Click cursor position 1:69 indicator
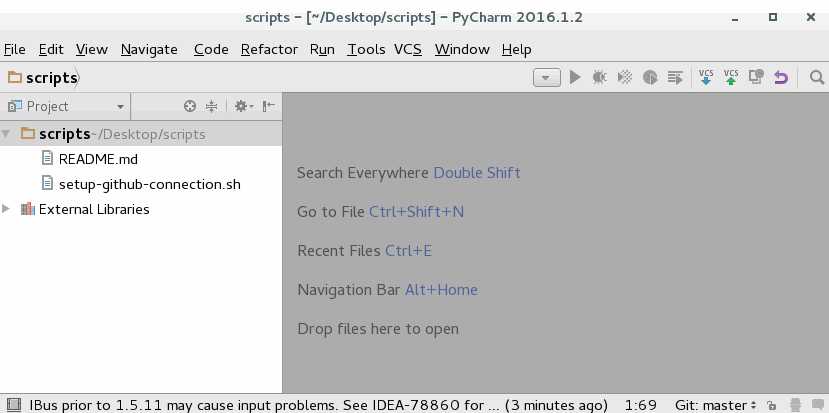 click(641, 406)
